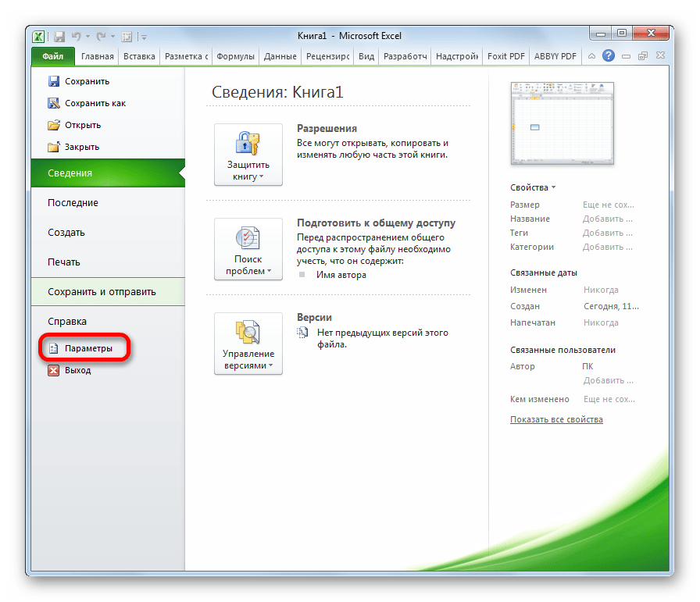Click the Redo icon in quick access toolbar

click(102, 36)
